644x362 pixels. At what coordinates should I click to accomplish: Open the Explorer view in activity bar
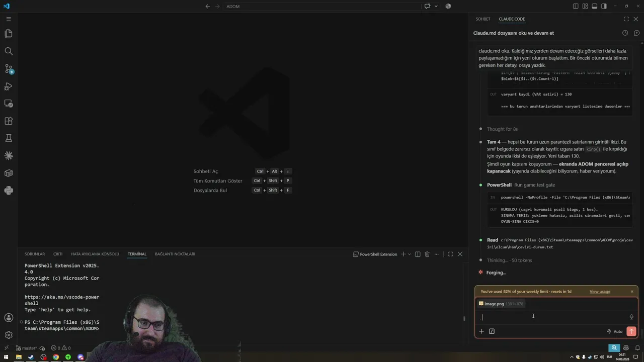point(9,34)
